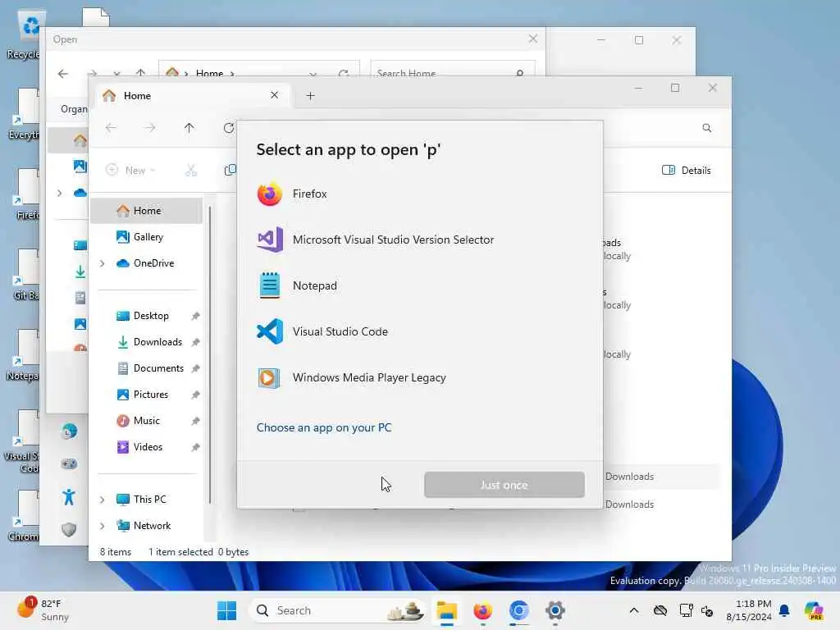Choose Firefox to open the file

419,194
